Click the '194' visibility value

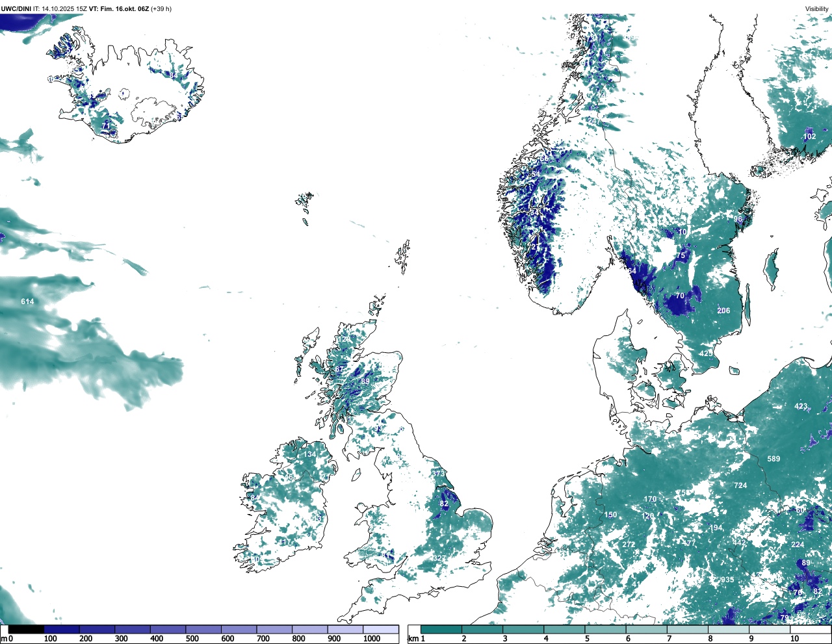(x=716, y=528)
